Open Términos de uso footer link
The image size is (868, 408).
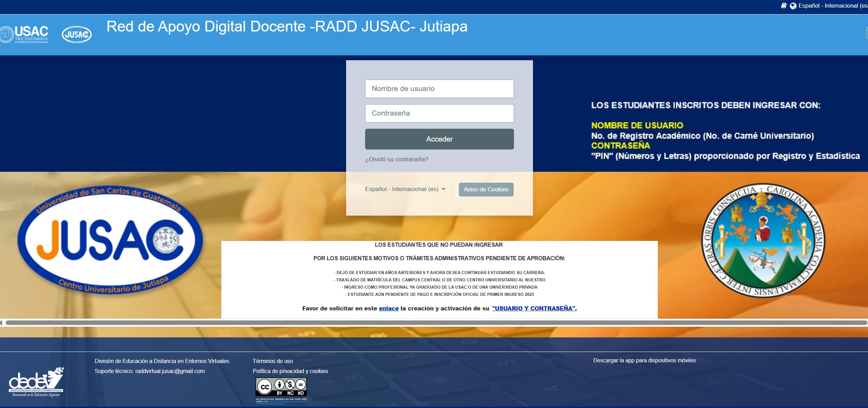click(273, 361)
